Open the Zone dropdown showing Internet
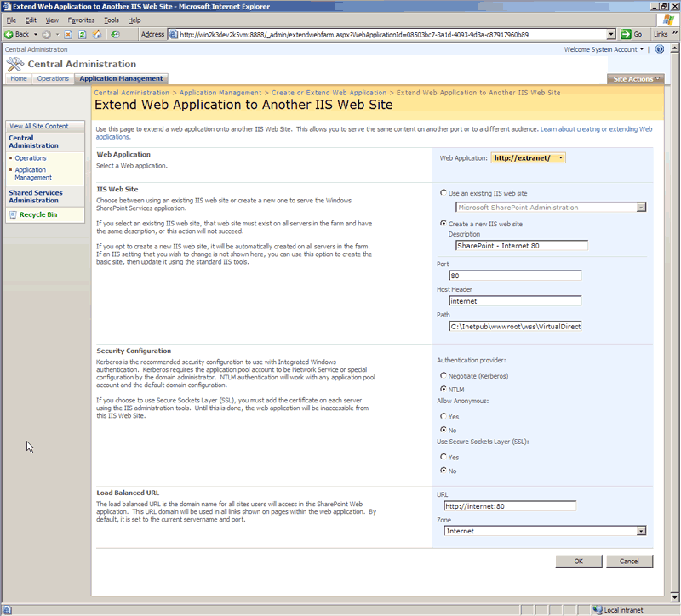Image resolution: width=681 pixels, height=616 pixels. pyautogui.click(x=545, y=531)
